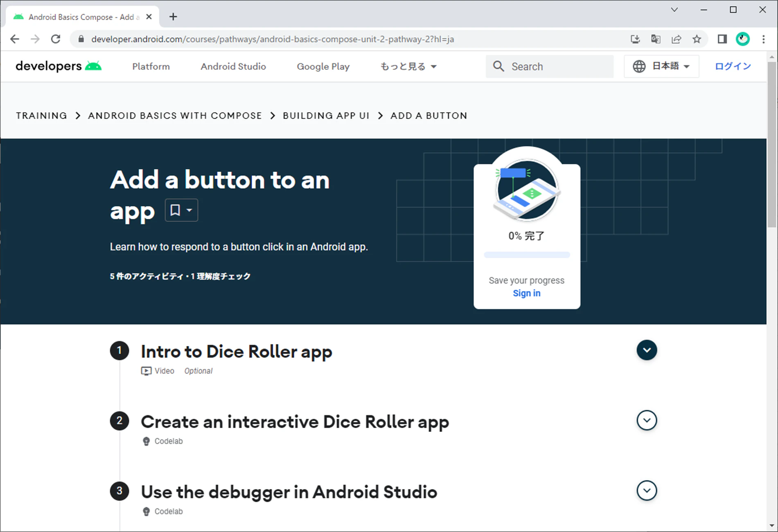Open Intro to Dice Roller app title

(237, 352)
